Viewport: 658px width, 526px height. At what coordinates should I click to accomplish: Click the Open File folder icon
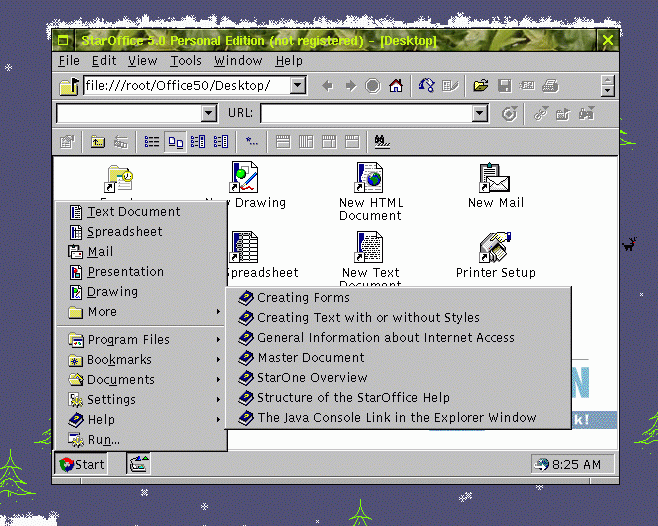[x=481, y=86]
